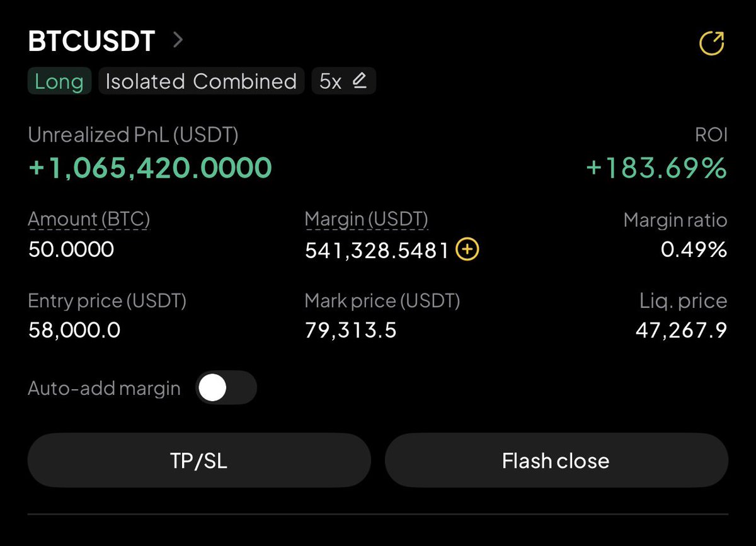Image resolution: width=756 pixels, height=546 pixels.
Task: Open the BTCUSDT pair title
Action: [92, 41]
